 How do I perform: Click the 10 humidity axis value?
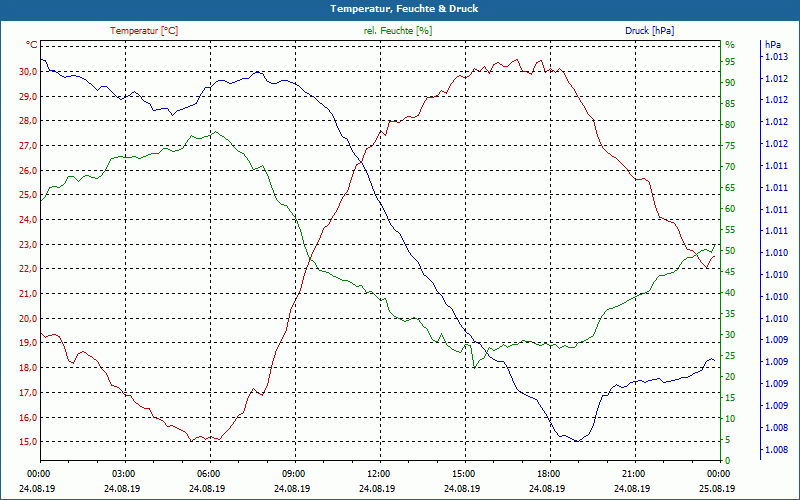(730, 419)
